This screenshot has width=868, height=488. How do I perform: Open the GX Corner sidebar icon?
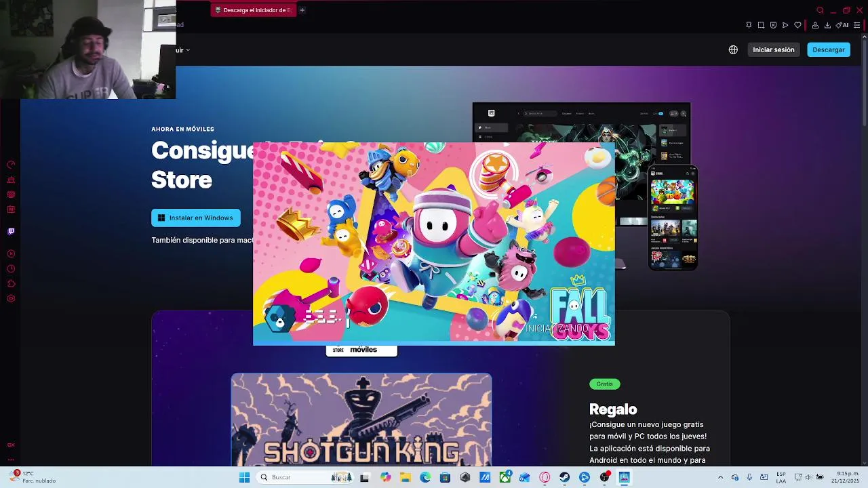pos(11,445)
